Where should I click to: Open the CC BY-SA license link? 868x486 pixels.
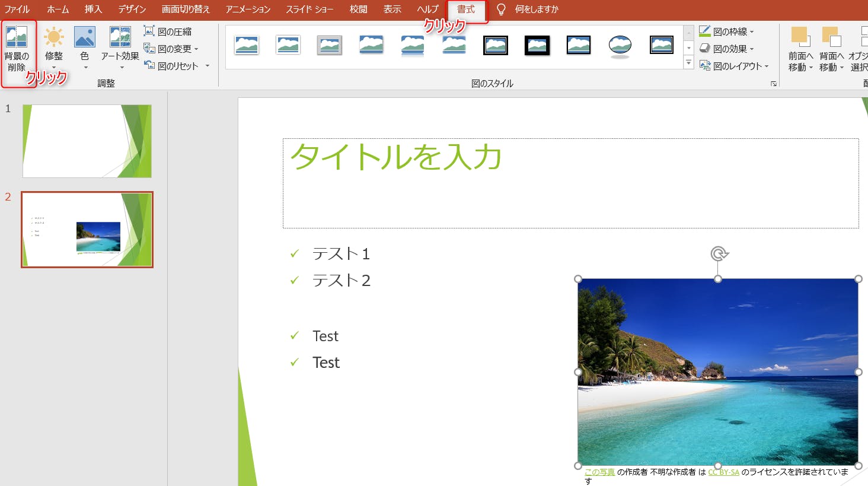(x=723, y=472)
